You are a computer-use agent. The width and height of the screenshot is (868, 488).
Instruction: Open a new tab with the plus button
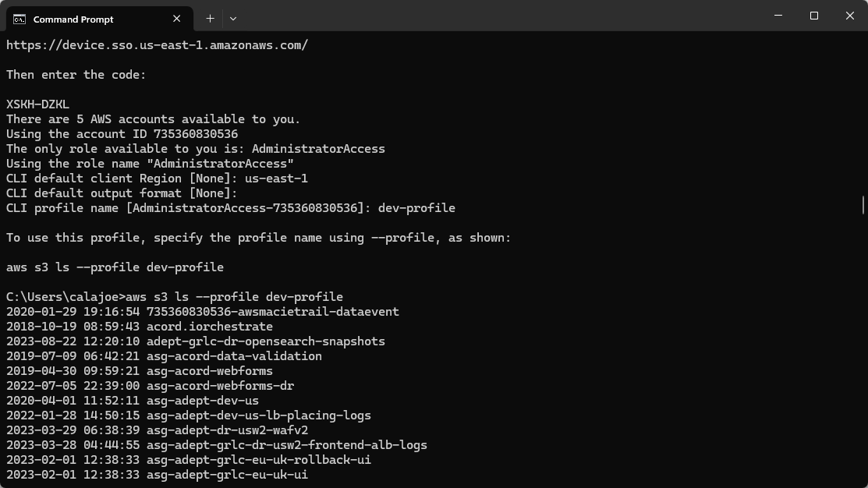pos(210,18)
